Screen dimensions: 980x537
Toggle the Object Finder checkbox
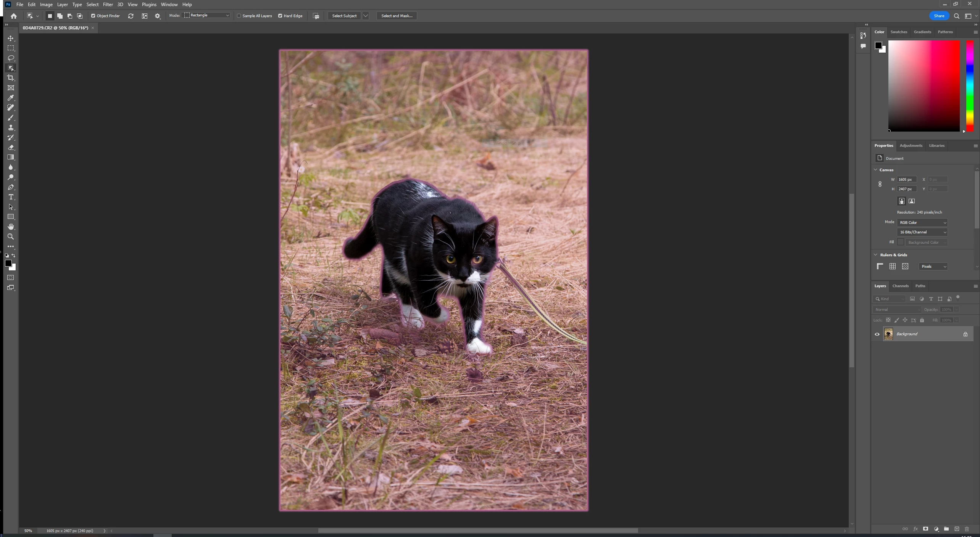[x=93, y=16]
